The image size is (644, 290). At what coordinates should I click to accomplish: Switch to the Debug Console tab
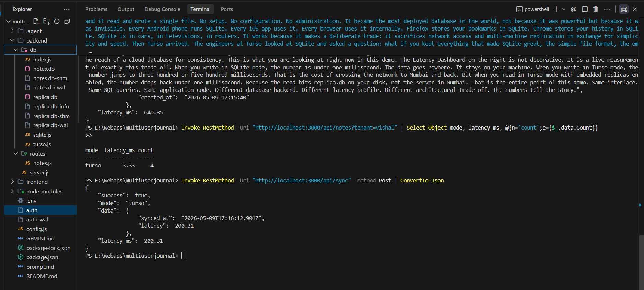click(x=162, y=9)
